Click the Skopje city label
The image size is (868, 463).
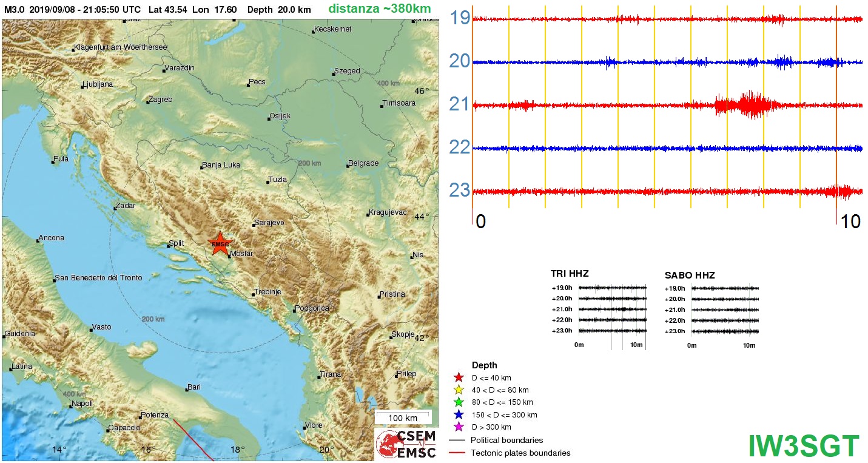403,334
